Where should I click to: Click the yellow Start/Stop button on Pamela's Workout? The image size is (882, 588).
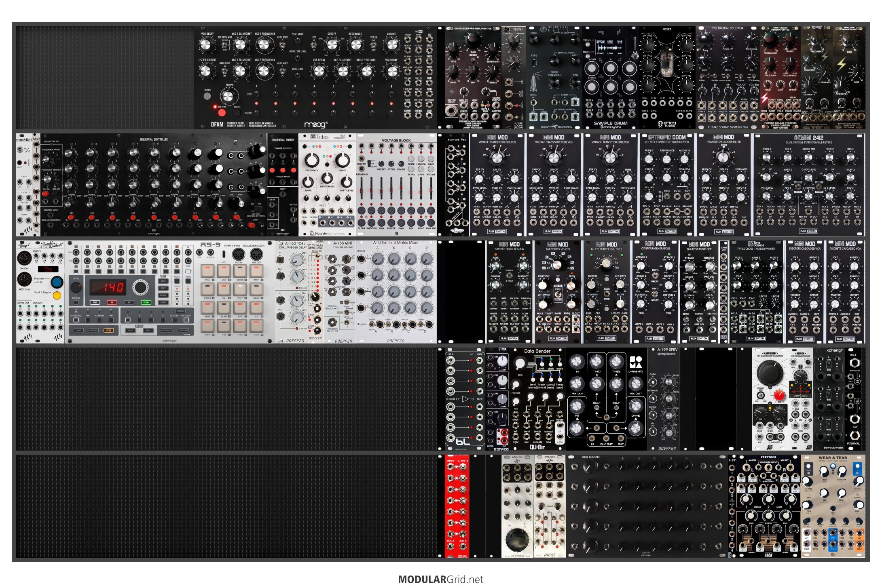point(57,295)
